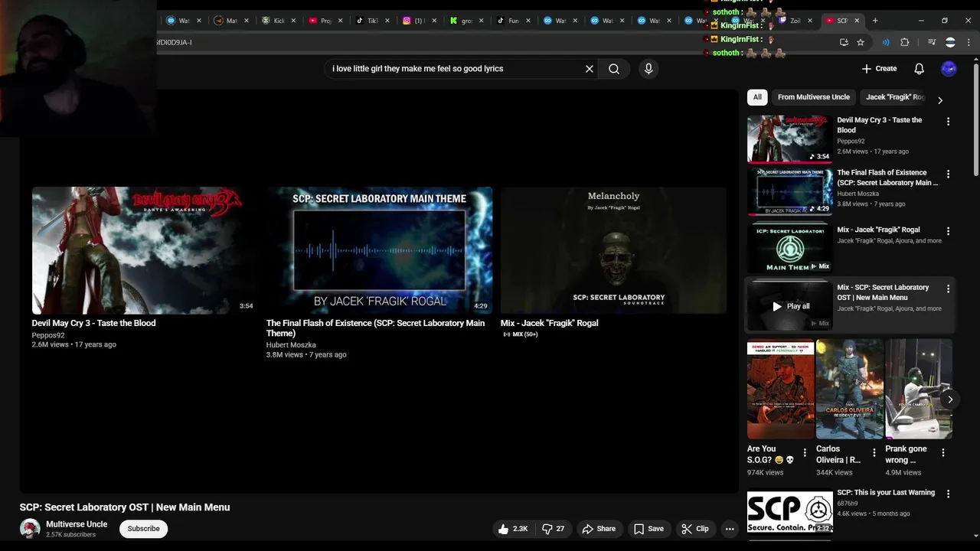980x551 pixels.
Task: Open sidebar Devil May Cry 3 thumbnail
Action: coord(789,139)
